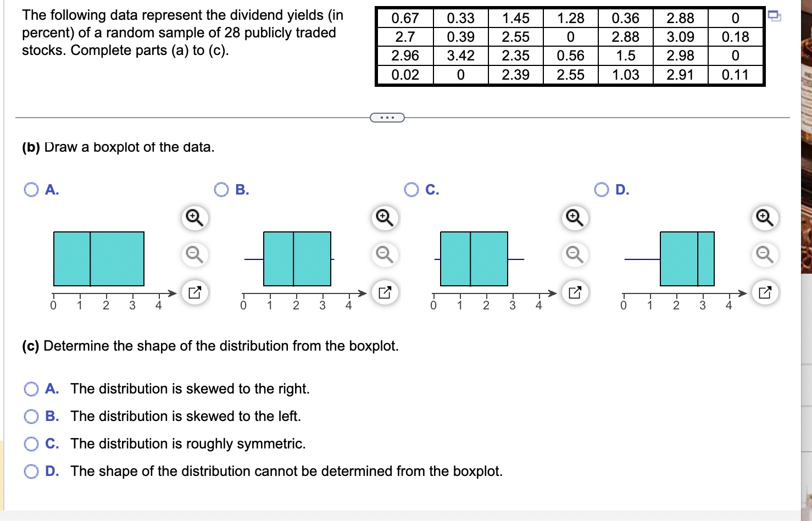
Task: Select boxplot option B
Action: click(221, 190)
